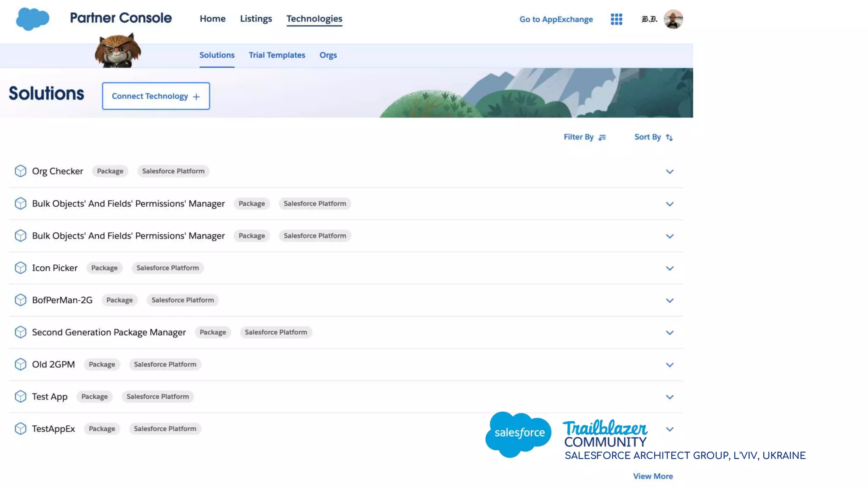Image resolution: width=868 pixels, height=488 pixels.
Task: Open the app launcher grid icon
Action: (616, 19)
